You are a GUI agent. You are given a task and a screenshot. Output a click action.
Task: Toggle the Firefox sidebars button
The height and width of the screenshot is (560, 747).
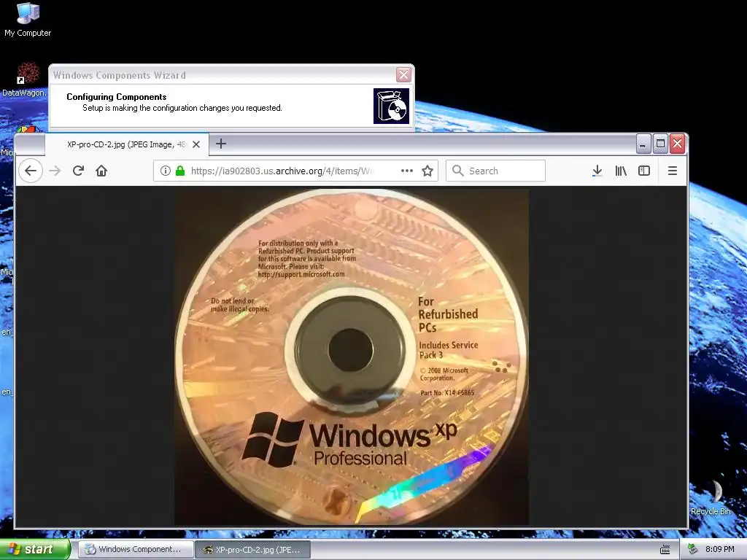[644, 171]
